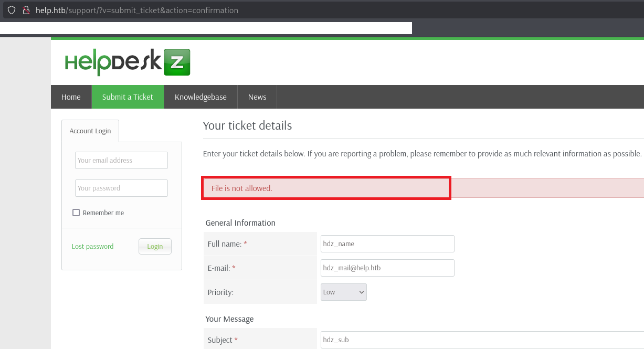The height and width of the screenshot is (349, 644).
Task: Go to the Home menu item
Action: point(71,97)
